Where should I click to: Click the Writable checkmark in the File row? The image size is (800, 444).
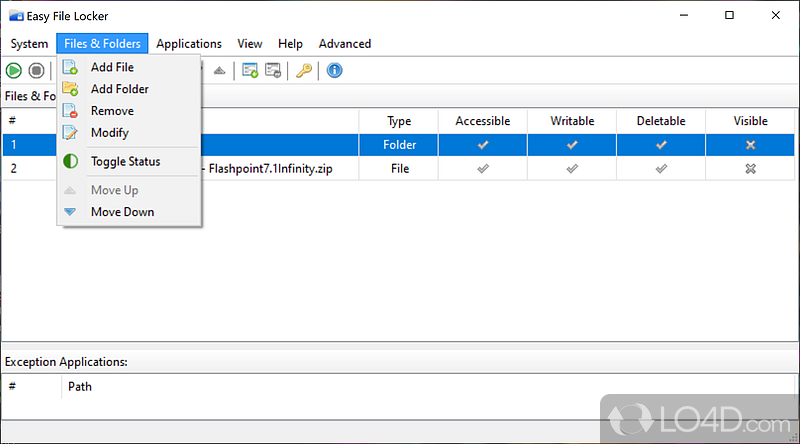pyautogui.click(x=572, y=168)
